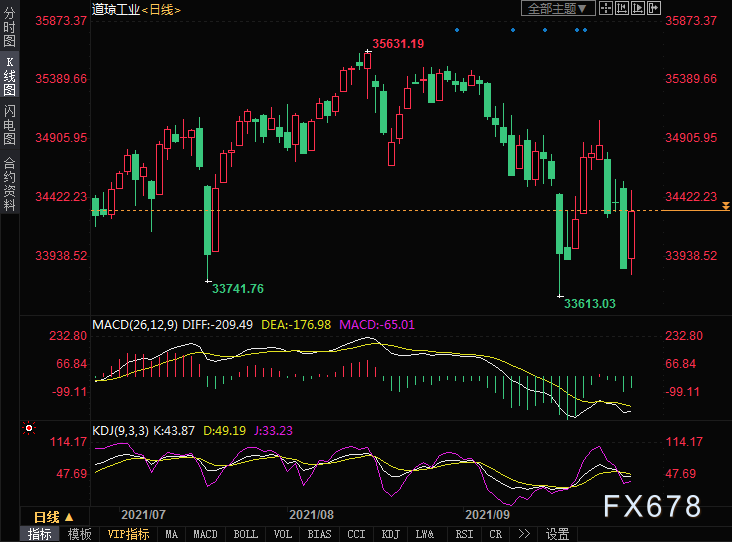
Task: Click the 2021/07 date label
Action: pyautogui.click(x=143, y=515)
